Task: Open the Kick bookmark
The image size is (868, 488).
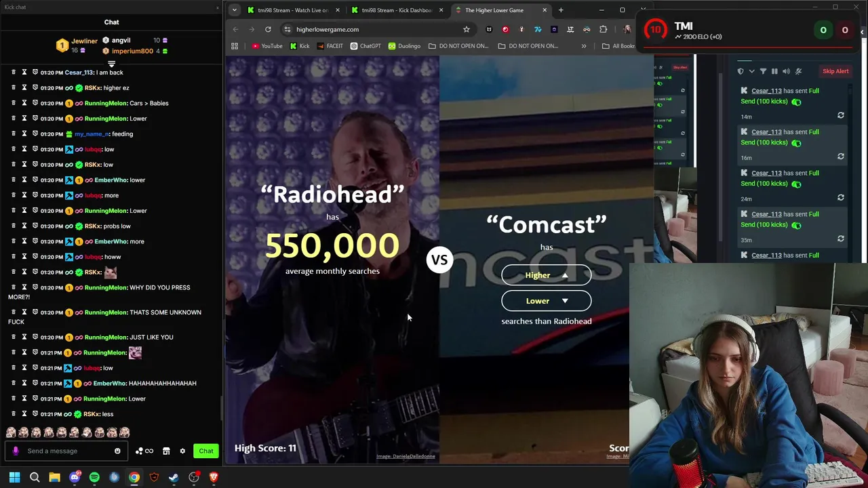Action: [x=299, y=46]
